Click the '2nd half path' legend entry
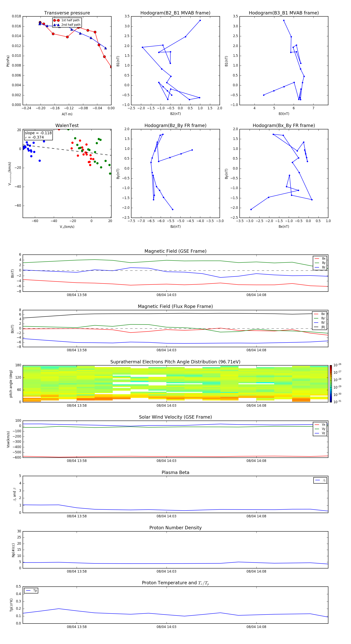Viewport: 351px width, 644px height. tap(67, 25)
